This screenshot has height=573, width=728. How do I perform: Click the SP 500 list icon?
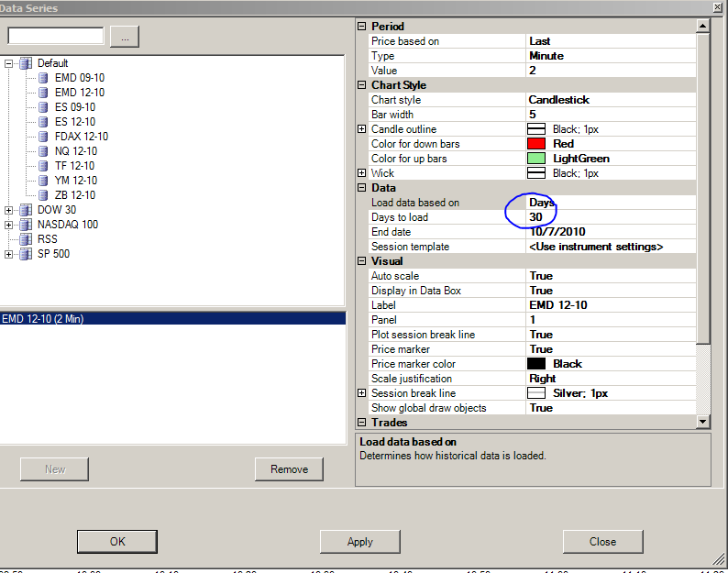pyautogui.click(x=26, y=254)
